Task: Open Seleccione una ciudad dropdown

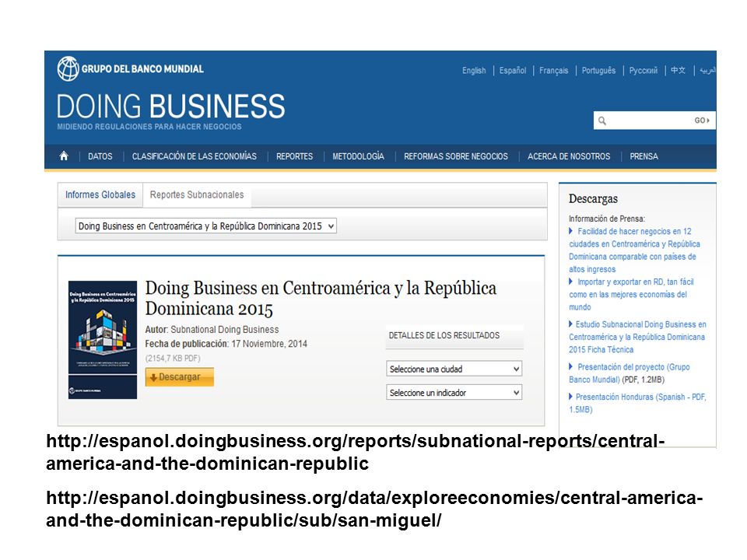Action: (454, 369)
